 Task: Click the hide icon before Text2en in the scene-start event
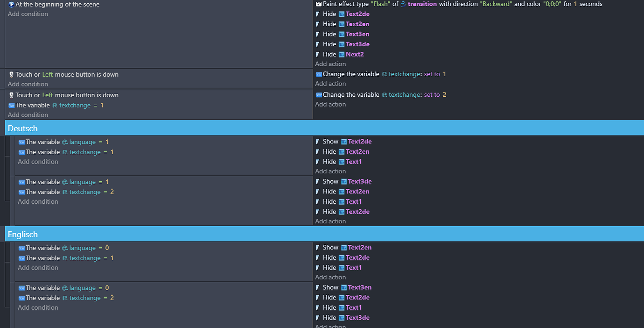coord(318,24)
